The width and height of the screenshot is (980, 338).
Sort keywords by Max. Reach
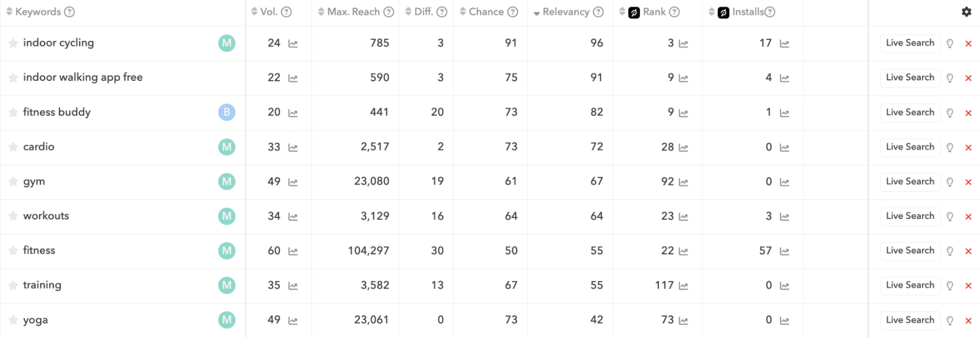point(353,12)
